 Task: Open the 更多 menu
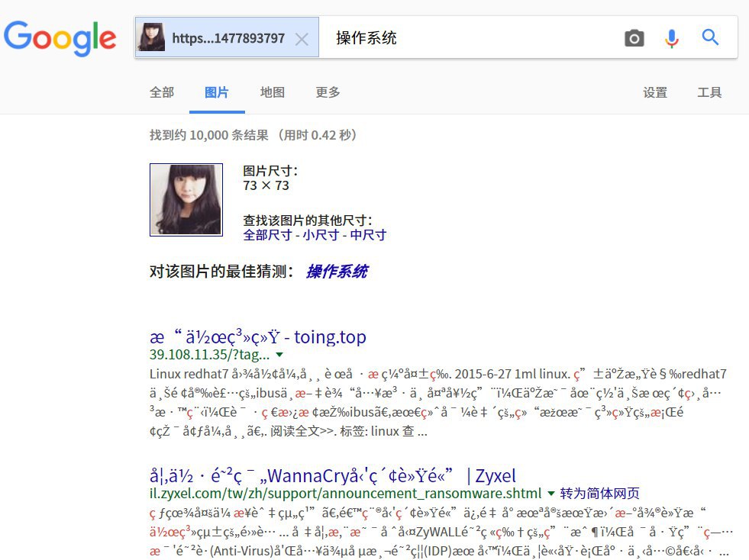tap(328, 92)
